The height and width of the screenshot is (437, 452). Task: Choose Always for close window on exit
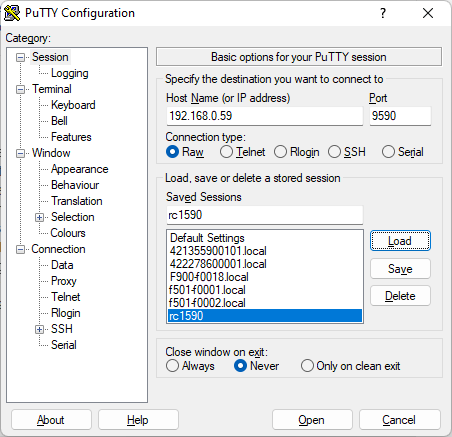coord(190,366)
